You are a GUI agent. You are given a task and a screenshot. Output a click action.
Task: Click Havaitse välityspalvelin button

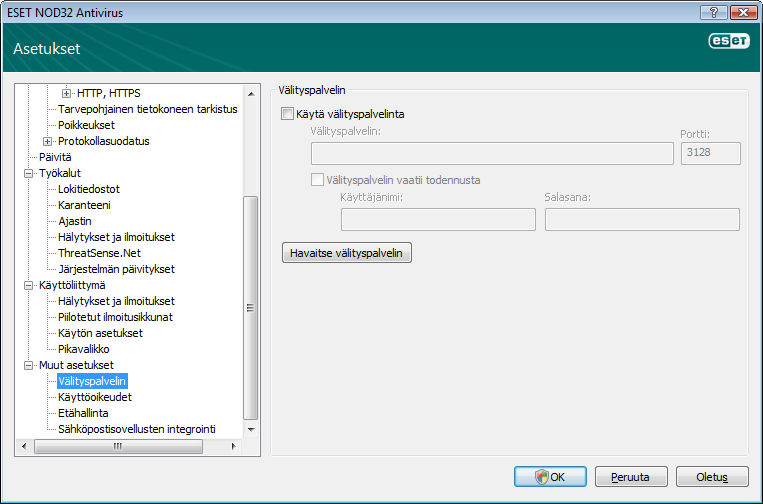346,253
